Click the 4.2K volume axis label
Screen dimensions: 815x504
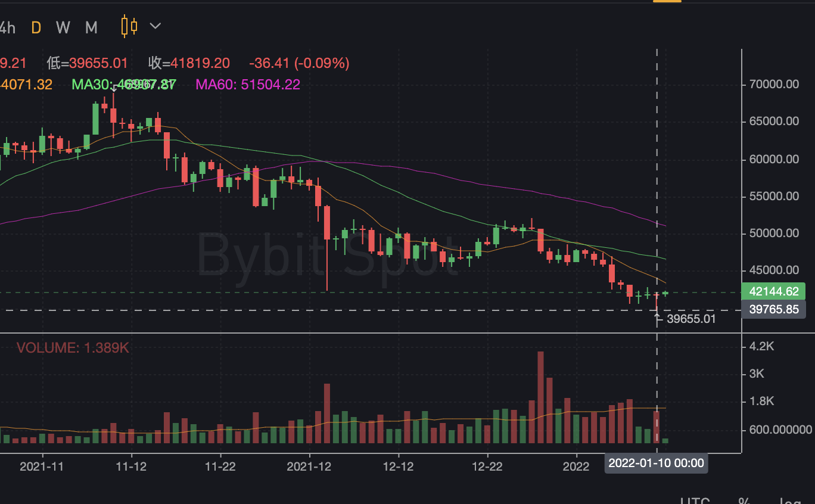(761, 346)
